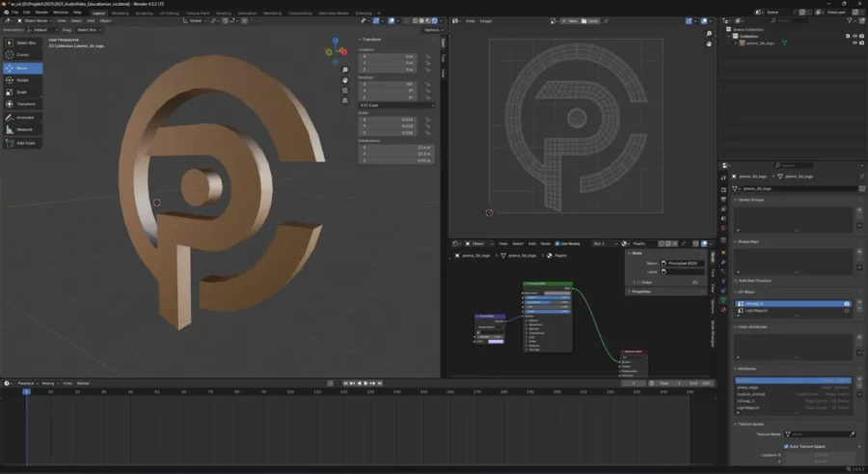868x474 pixels.
Task: Open the Object Mode dropdown
Action: point(34,19)
